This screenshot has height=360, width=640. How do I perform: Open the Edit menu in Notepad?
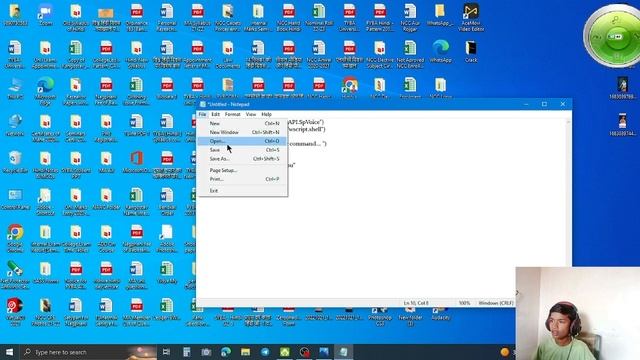coord(216,114)
